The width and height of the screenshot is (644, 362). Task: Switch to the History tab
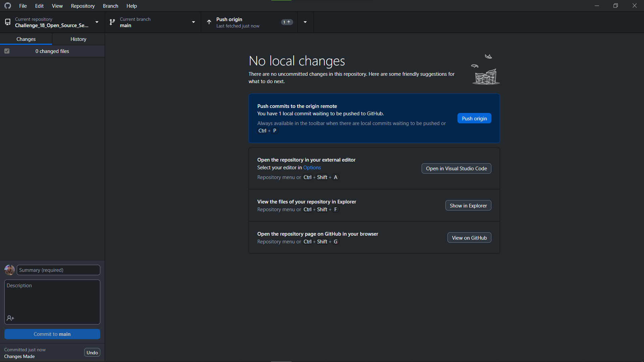point(78,39)
